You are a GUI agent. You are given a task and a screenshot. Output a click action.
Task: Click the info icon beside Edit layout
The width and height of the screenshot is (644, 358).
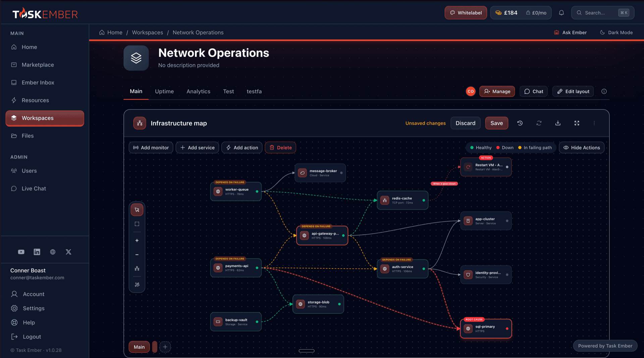pos(604,92)
